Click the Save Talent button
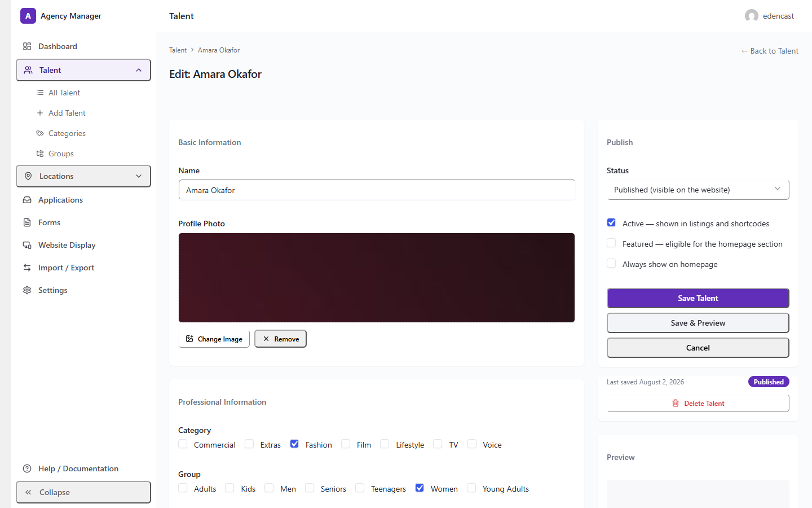The image size is (812, 508). point(698,298)
